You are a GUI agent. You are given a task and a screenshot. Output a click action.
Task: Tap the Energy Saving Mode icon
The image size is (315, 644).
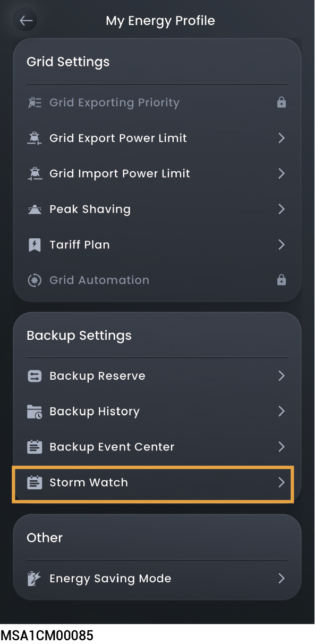click(35, 579)
